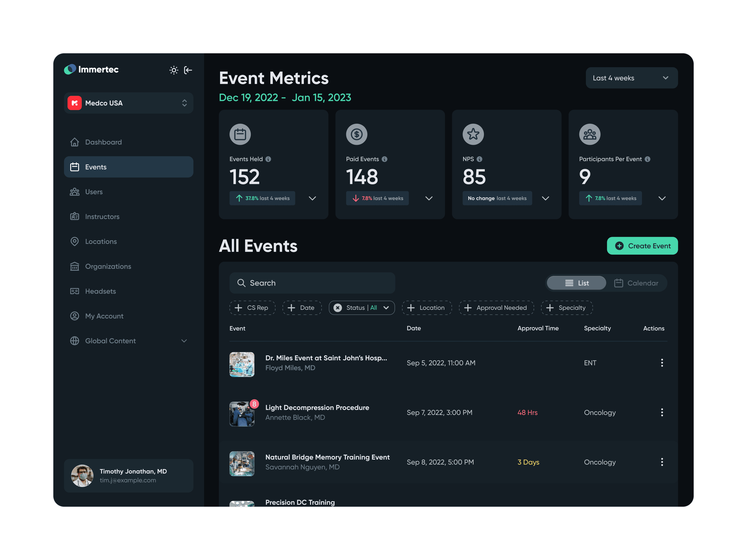Image resolution: width=747 pixels, height=560 pixels.
Task: Add a CS Rep filter
Action: (x=252, y=307)
